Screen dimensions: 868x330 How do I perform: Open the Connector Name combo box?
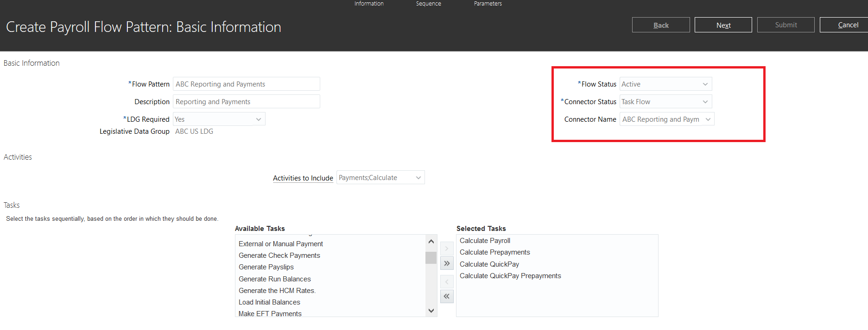[x=708, y=119]
